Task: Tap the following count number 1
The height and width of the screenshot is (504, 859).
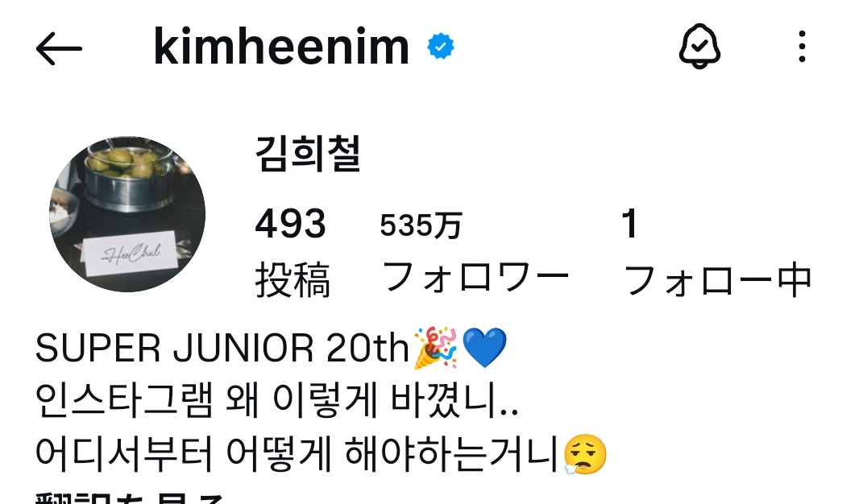Action: tap(629, 224)
